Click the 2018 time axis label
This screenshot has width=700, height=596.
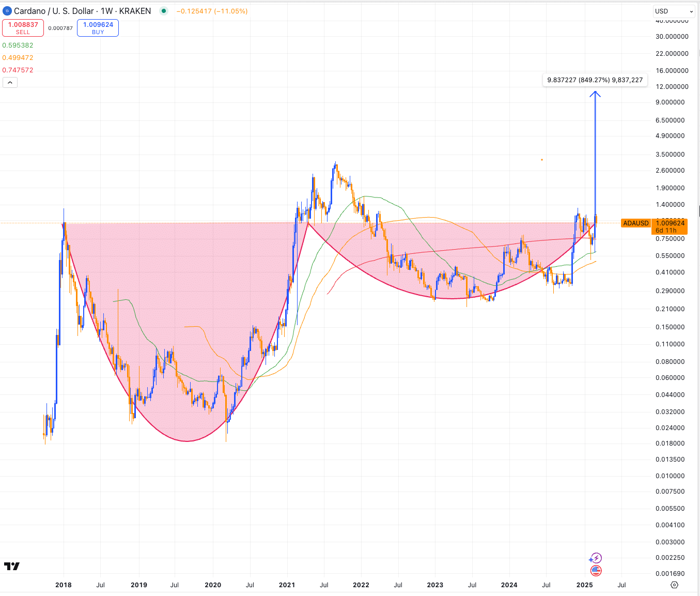pos(64,585)
